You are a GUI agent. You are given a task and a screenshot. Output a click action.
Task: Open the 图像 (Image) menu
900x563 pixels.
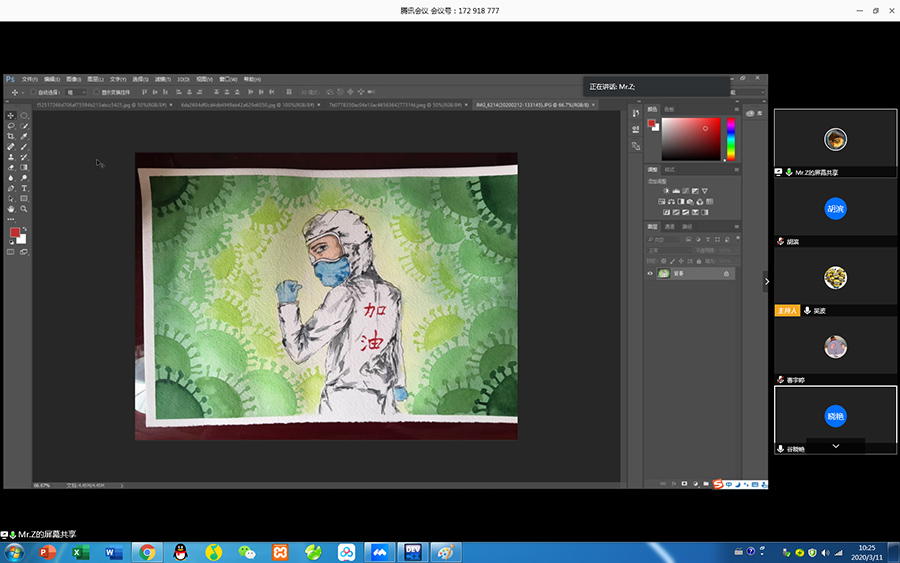point(73,79)
